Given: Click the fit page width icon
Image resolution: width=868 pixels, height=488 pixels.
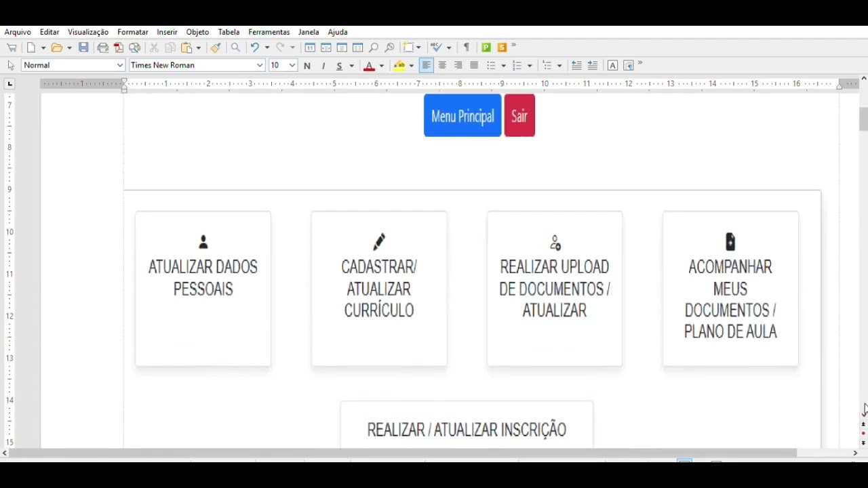Looking at the screenshot, I should click(326, 47).
